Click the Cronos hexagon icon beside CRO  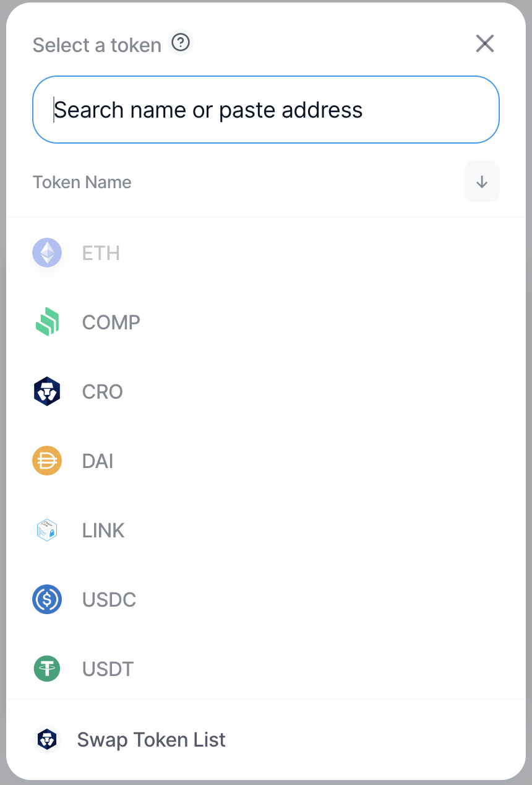coord(47,391)
